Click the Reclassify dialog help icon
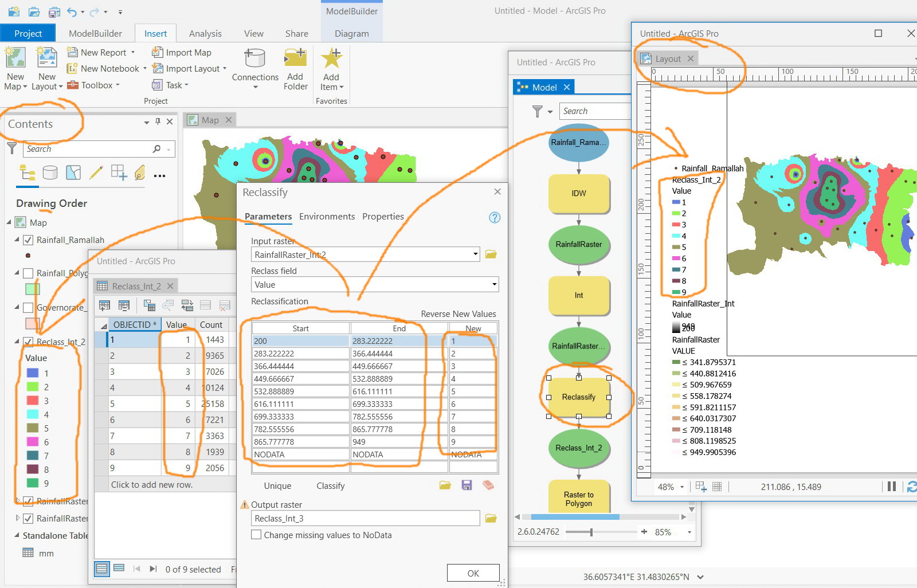This screenshot has width=917, height=588. point(495,217)
